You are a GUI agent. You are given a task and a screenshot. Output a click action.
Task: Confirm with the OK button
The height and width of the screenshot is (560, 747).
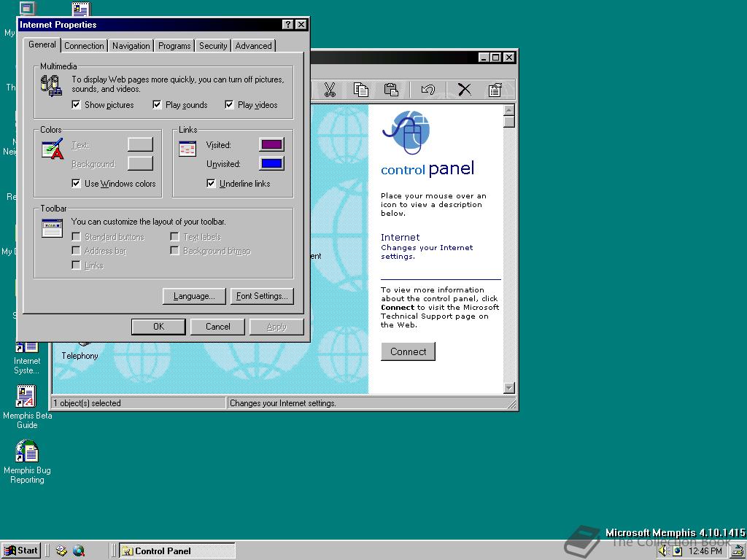[x=158, y=327]
